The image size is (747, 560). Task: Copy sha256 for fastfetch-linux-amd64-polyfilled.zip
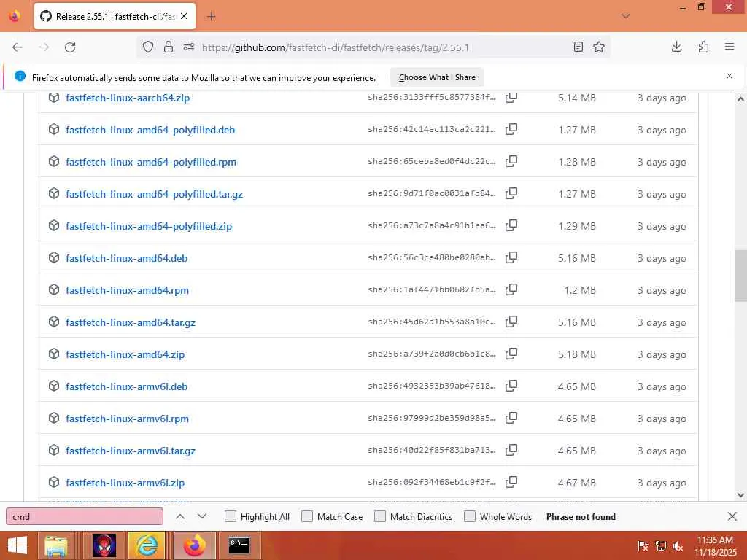click(x=511, y=226)
